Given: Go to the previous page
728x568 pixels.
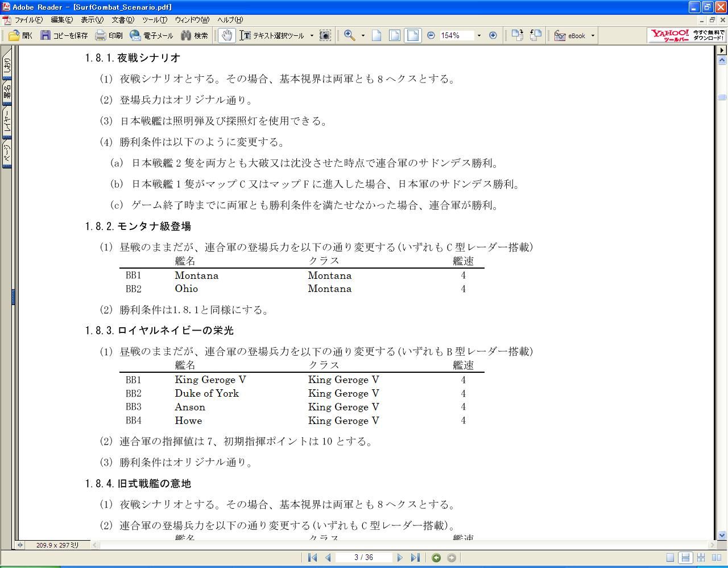Looking at the screenshot, I should point(328,558).
